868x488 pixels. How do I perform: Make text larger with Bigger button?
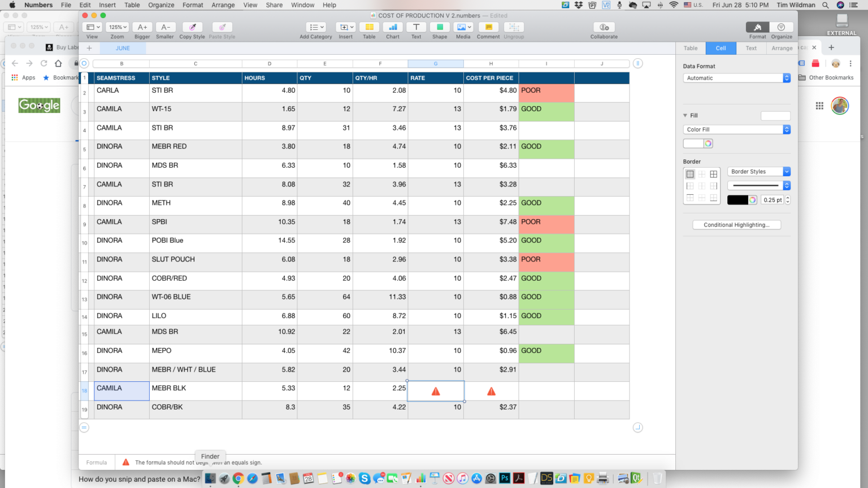pyautogui.click(x=142, y=28)
